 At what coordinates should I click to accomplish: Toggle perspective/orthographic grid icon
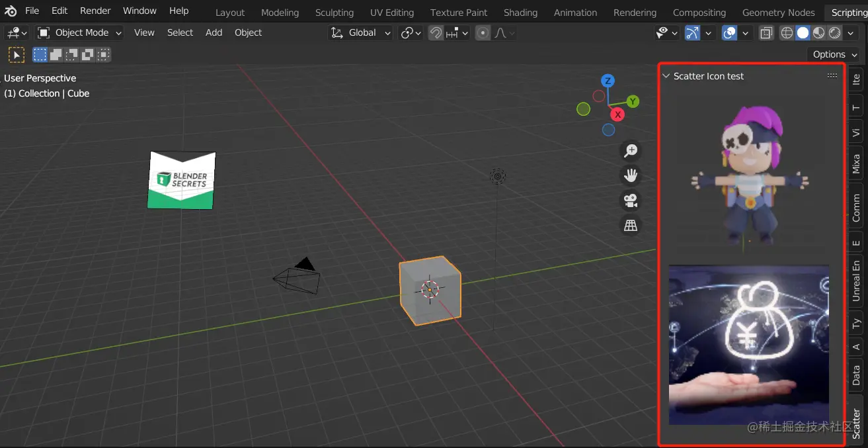point(631,226)
